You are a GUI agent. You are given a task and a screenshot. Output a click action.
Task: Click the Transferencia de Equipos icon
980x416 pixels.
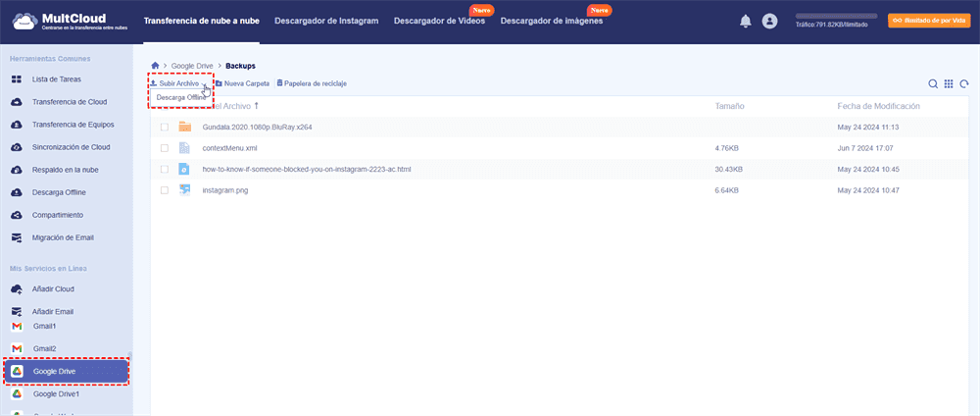[18, 125]
